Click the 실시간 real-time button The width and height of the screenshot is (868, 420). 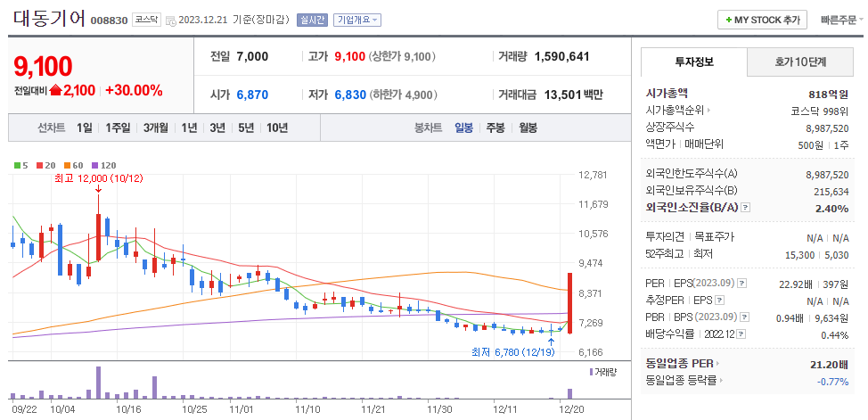[312, 20]
